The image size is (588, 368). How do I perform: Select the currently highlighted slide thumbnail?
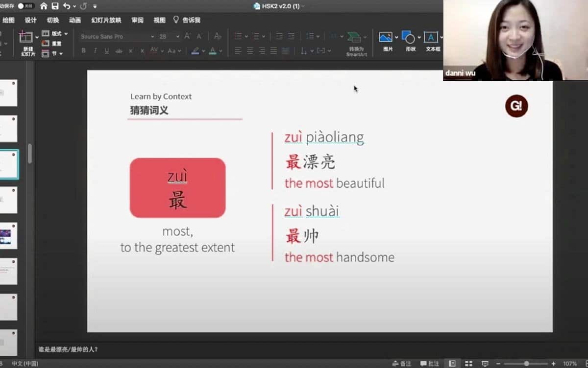pyautogui.click(x=8, y=164)
